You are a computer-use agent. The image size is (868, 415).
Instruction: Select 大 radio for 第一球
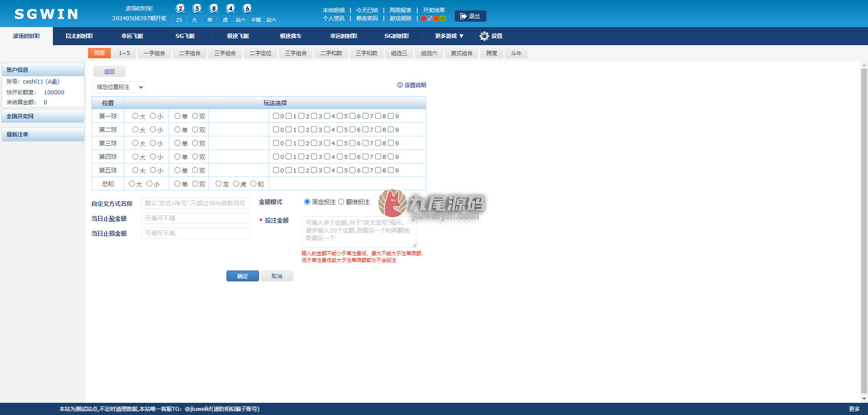point(135,116)
